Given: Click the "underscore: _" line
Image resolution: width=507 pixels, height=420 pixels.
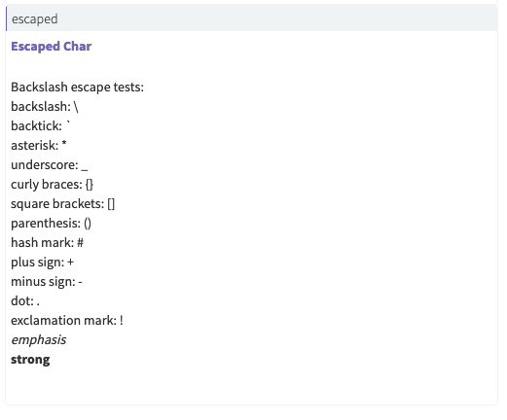Looking at the screenshot, I should click(50, 165).
